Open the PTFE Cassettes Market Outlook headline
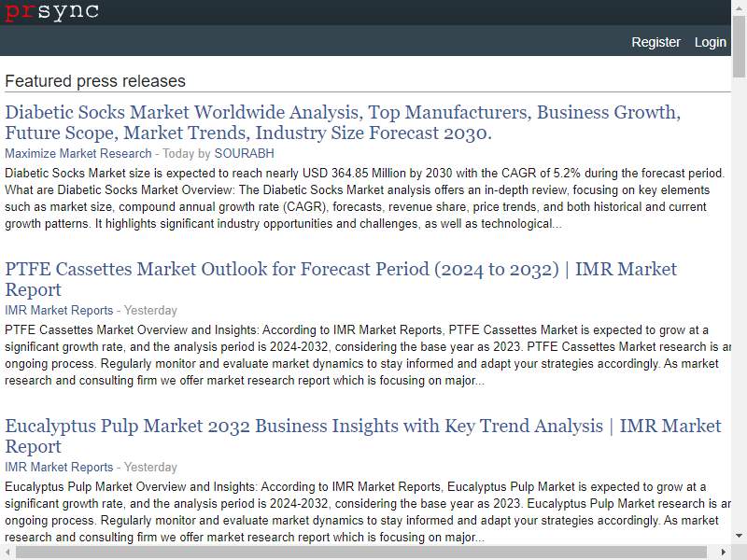Image resolution: width=747 pixels, height=560 pixels. point(341,279)
